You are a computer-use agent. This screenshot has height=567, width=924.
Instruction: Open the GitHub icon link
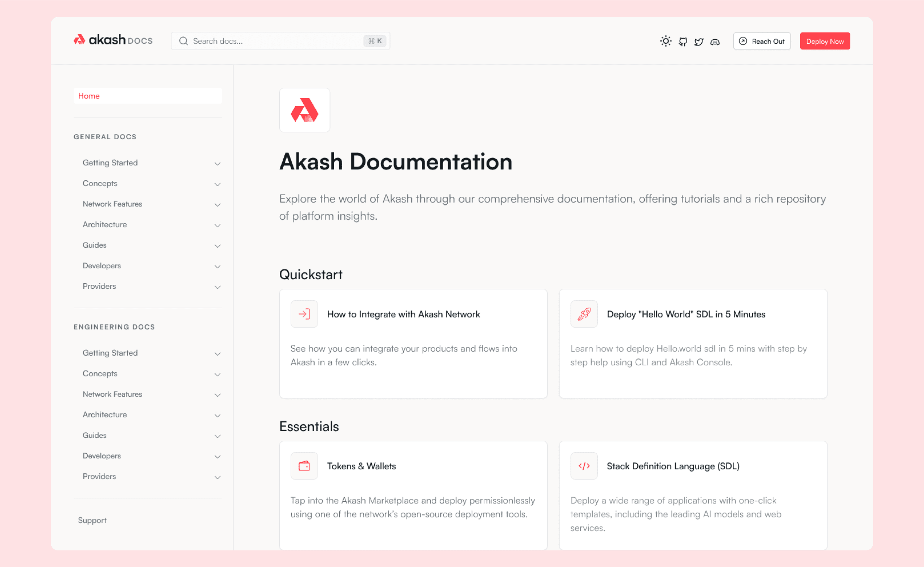pyautogui.click(x=683, y=42)
